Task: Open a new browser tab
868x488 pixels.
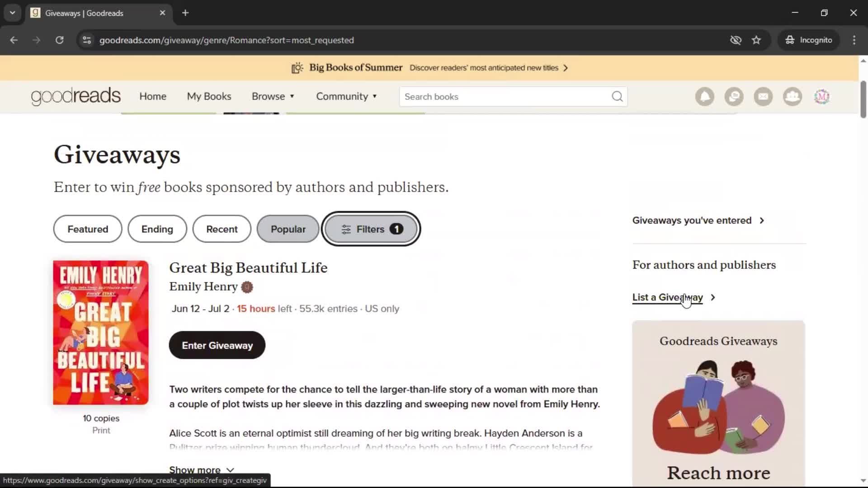Action: pos(185,13)
